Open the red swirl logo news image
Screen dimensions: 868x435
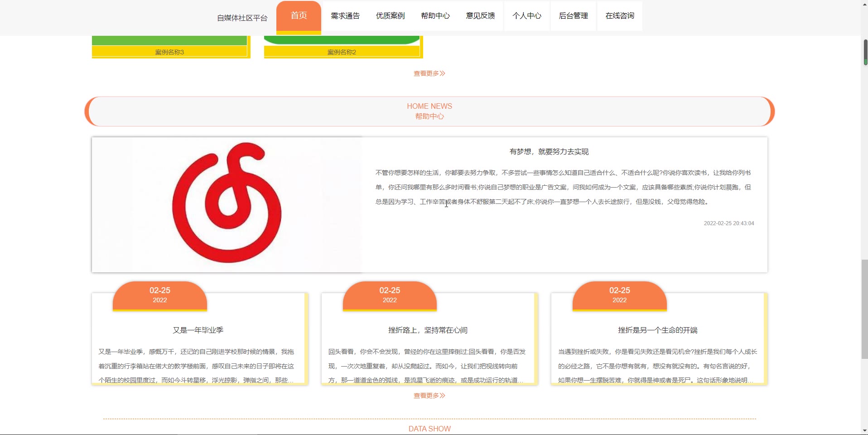[x=227, y=205]
